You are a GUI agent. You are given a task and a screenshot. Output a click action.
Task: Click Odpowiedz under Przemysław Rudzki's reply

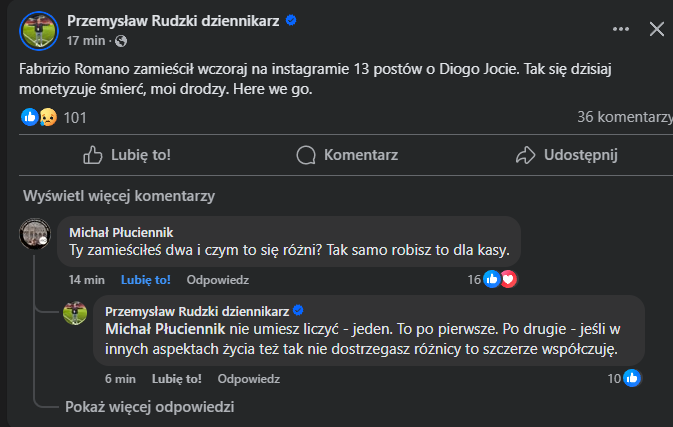click(249, 379)
